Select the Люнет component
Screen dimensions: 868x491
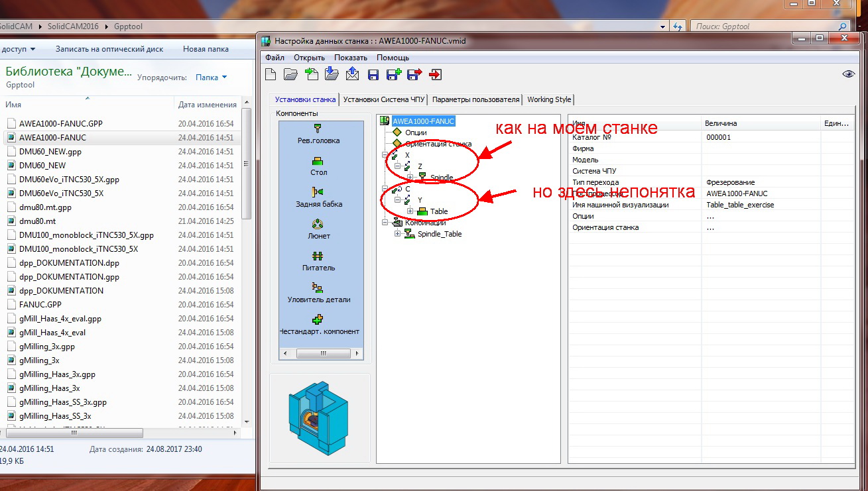pyautogui.click(x=318, y=230)
